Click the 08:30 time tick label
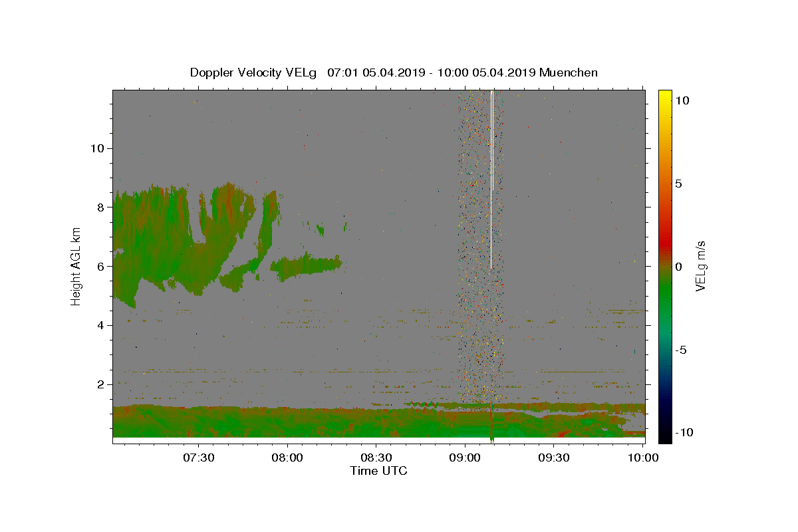The width and height of the screenshot is (798, 532). [376, 458]
